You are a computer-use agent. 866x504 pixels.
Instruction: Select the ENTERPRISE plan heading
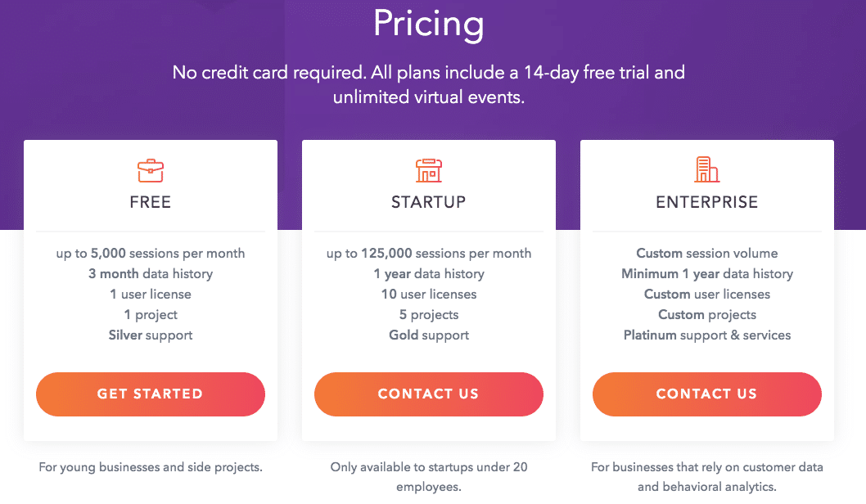tap(706, 201)
